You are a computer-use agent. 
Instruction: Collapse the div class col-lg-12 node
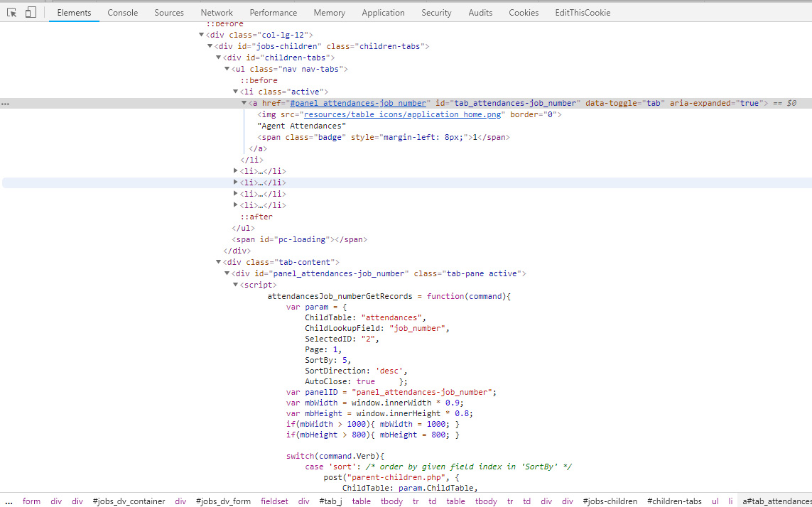[x=202, y=35]
